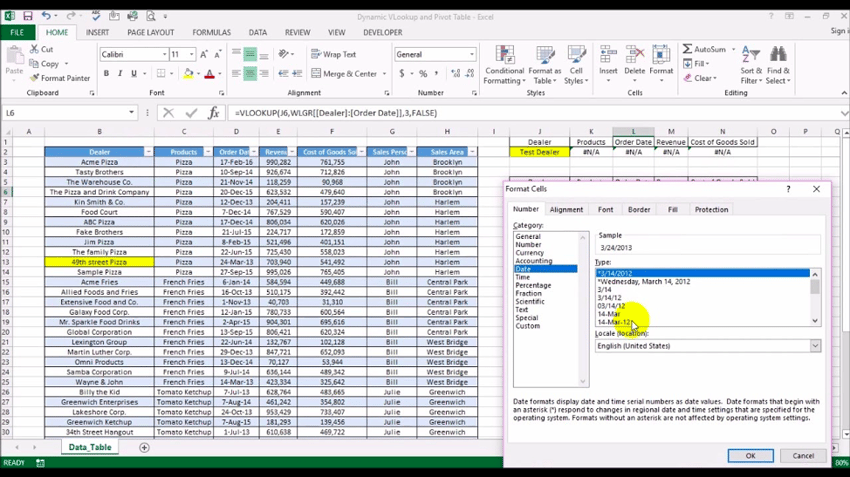Open the font name Calibri dropdown

(164, 54)
